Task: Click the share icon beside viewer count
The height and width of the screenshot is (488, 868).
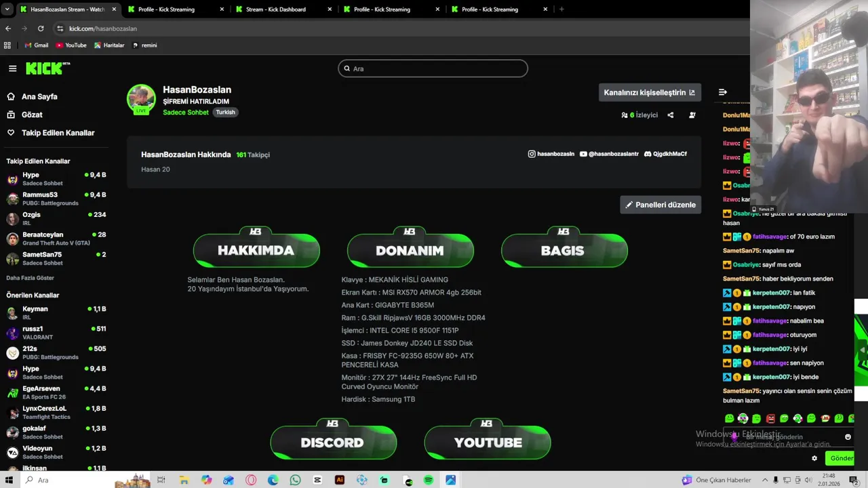Action: click(671, 115)
